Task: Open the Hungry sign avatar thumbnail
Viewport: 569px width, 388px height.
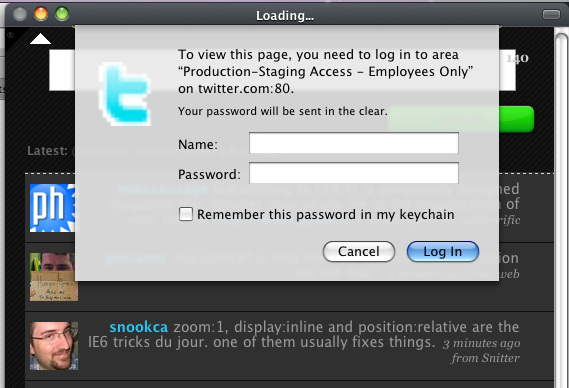Action: pyautogui.click(x=52, y=277)
